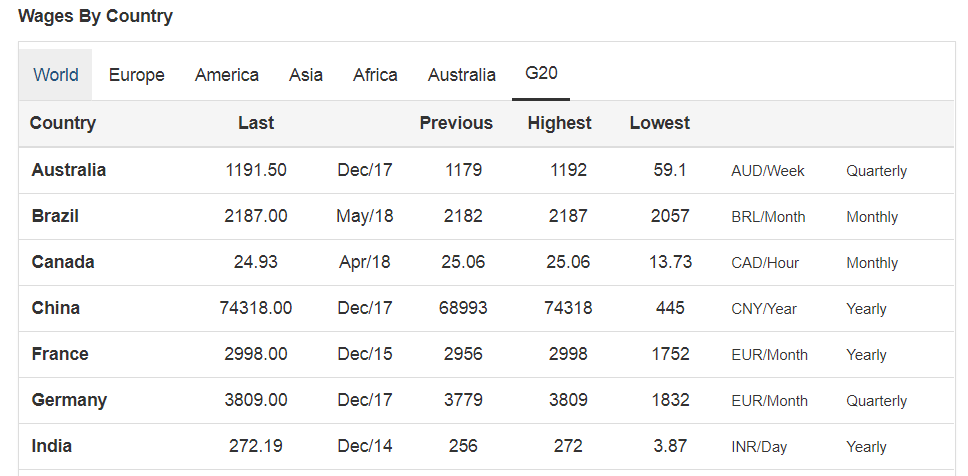Select the America tab

(227, 75)
